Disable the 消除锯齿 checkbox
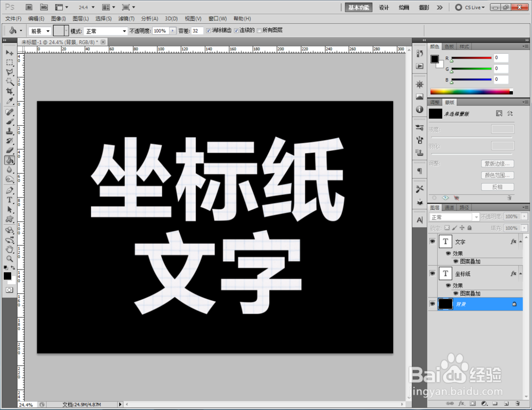This screenshot has height=410, width=532. [209, 30]
